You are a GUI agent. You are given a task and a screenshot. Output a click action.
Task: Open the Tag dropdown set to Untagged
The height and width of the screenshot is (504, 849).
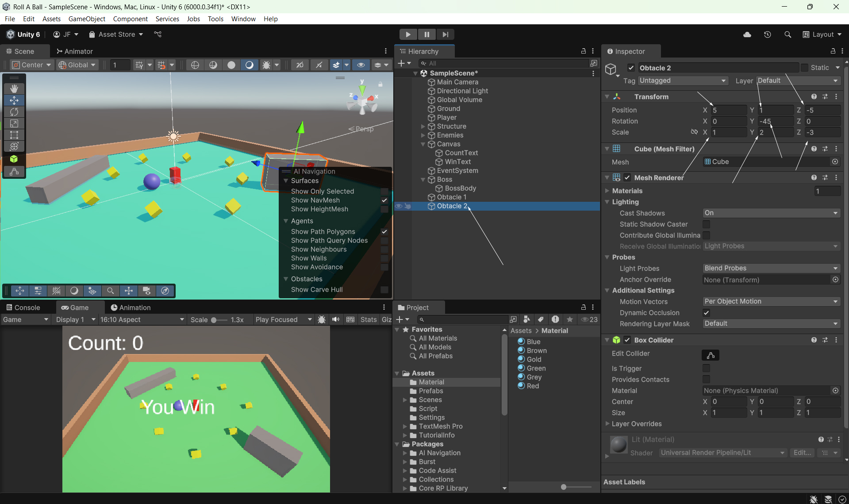point(683,81)
